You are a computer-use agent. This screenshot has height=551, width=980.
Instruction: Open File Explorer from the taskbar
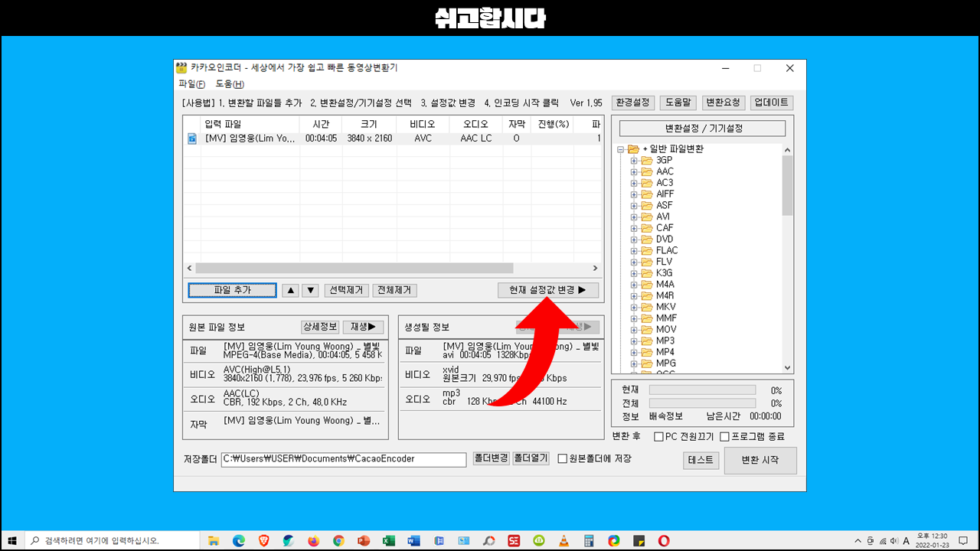click(x=214, y=540)
